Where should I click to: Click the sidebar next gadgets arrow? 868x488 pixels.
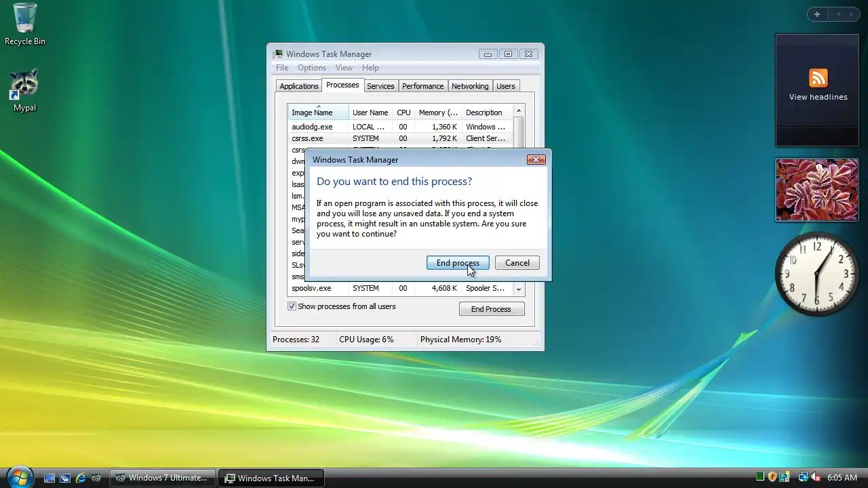coord(853,14)
